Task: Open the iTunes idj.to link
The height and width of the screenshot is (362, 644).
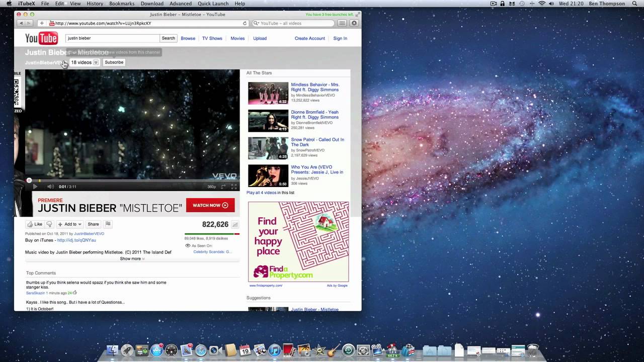Action: tap(76, 240)
